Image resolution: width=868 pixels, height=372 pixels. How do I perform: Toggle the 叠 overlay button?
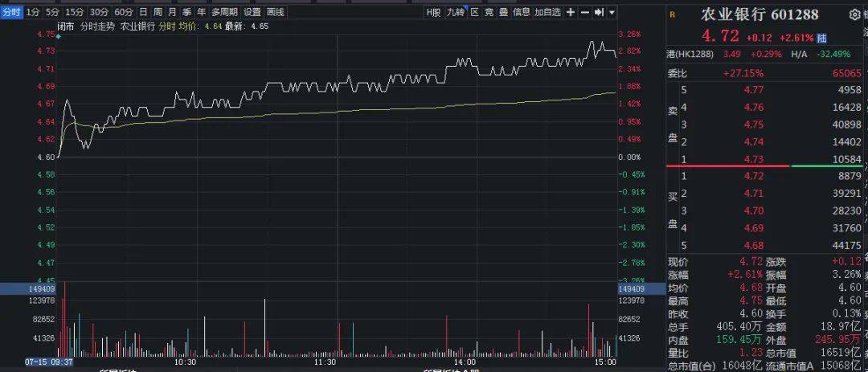503,11
